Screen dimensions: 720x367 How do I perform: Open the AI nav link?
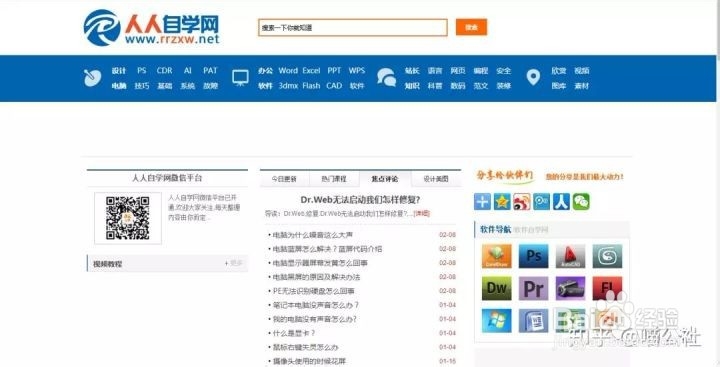point(187,71)
